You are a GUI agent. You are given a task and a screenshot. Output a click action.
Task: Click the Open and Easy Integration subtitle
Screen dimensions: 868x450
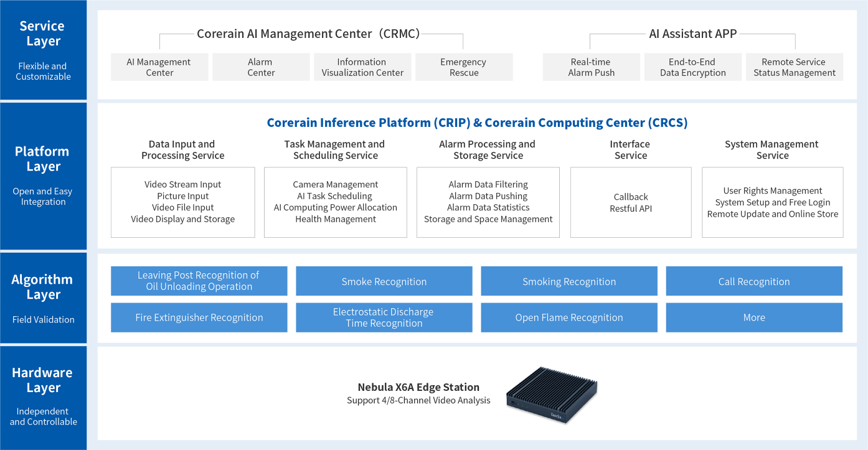43,197
